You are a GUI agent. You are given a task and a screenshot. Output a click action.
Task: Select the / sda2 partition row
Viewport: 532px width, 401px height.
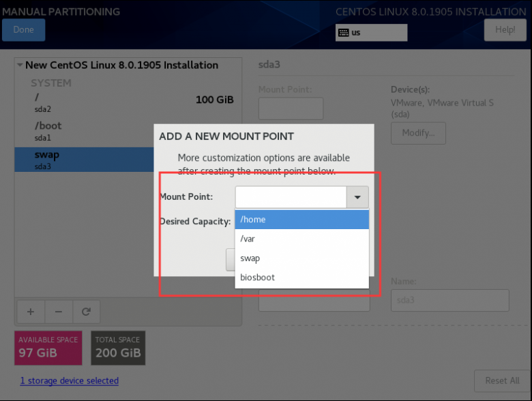point(128,103)
